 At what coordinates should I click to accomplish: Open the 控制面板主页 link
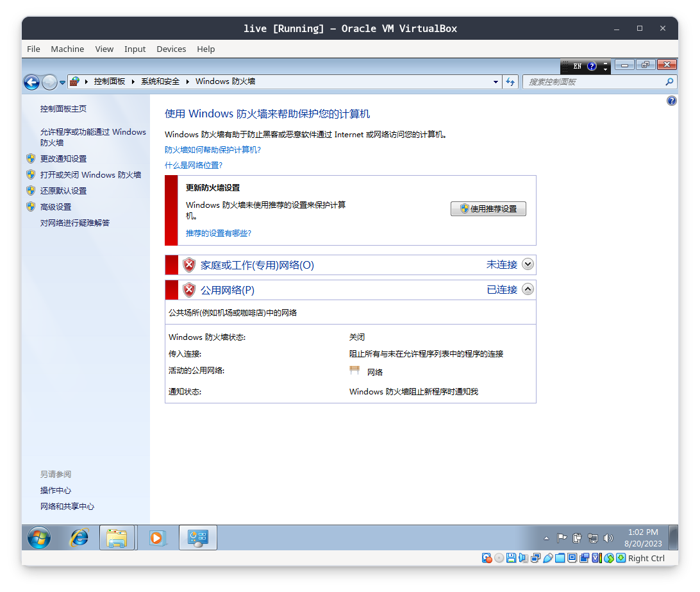(x=63, y=108)
